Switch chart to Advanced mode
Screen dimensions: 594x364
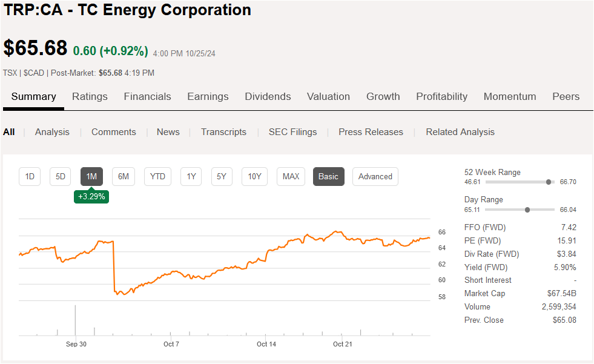point(375,176)
